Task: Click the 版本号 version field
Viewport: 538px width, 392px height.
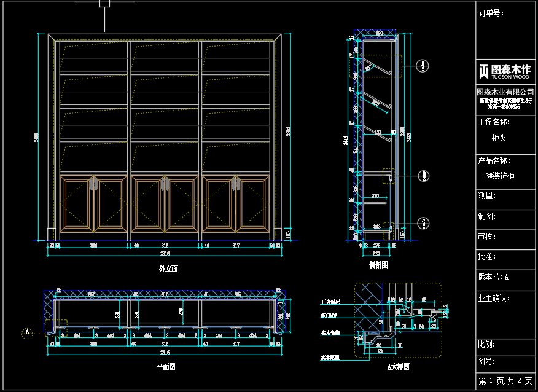Action: 494,277
